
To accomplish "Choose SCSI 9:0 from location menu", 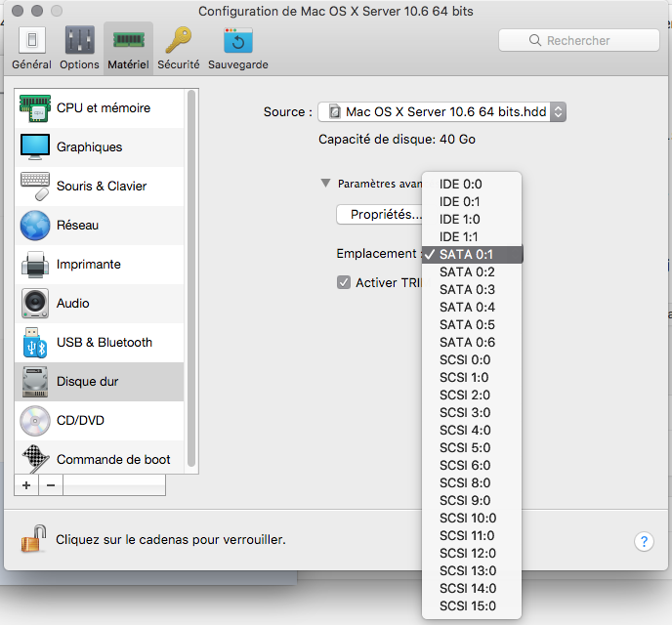I will (x=472, y=500).
